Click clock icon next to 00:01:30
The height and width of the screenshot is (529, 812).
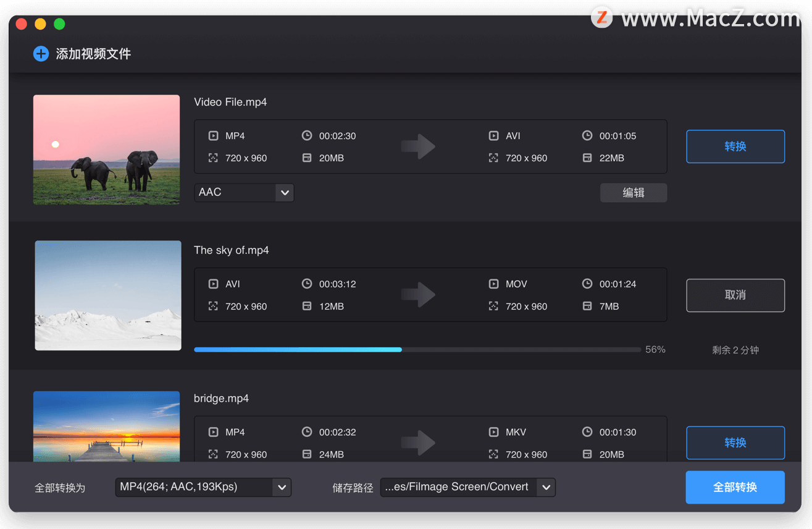coord(587,432)
